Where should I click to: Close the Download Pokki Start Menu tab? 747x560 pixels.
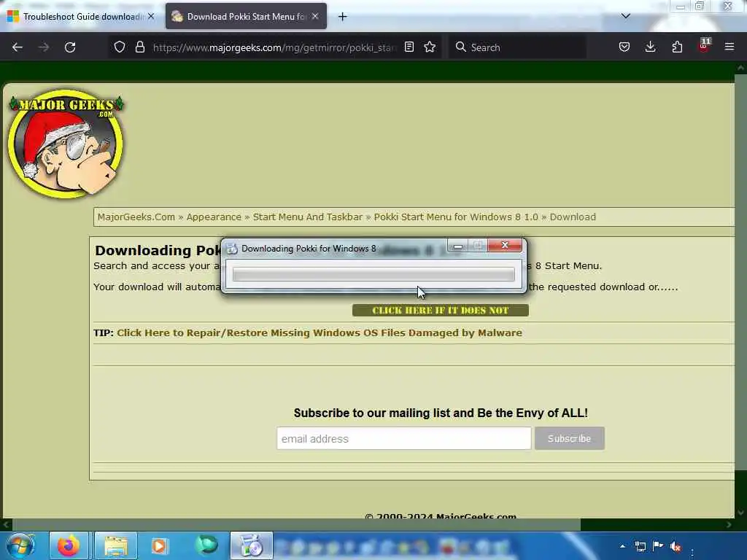point(315,16)
